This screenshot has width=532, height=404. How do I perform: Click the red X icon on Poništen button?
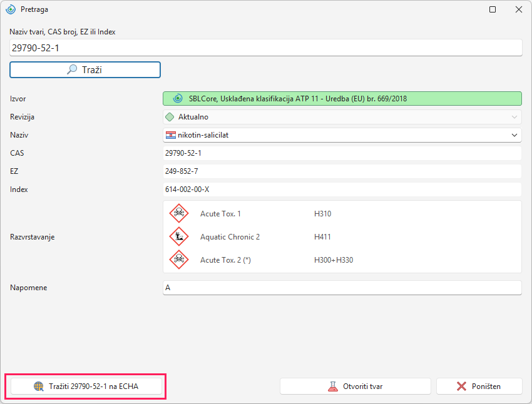(x=461, y=386)
